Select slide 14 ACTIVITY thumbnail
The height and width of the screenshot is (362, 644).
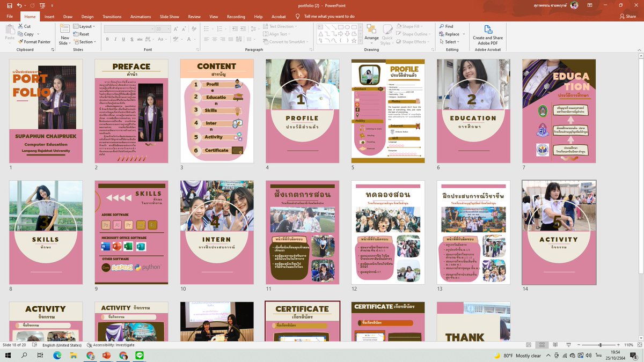[x=559, y=232]
